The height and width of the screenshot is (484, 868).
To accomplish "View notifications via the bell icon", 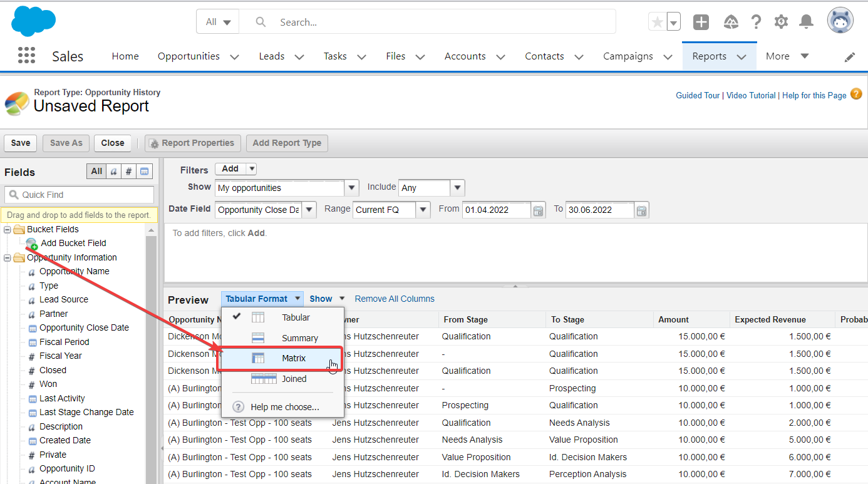I will tap(806, 21).
